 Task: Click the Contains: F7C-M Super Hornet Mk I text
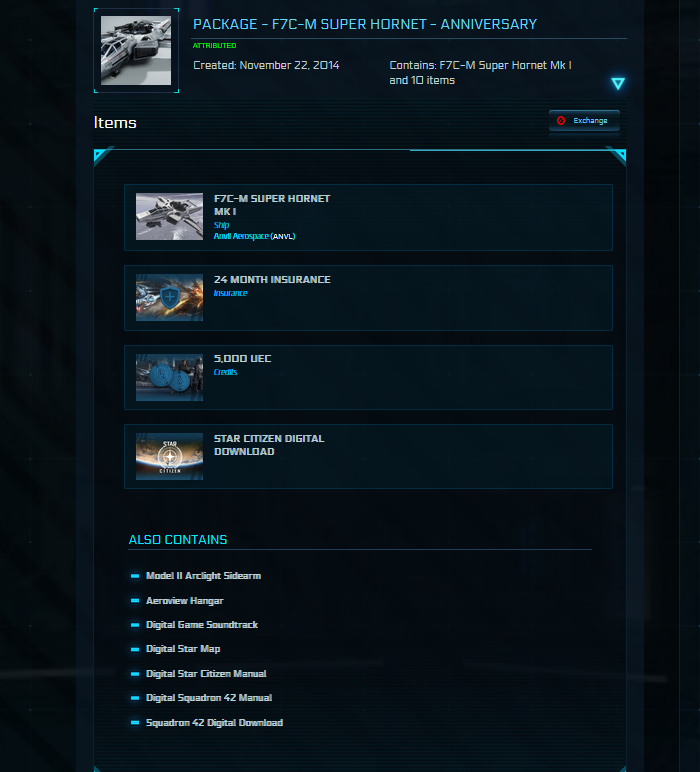click(x=480, y=73)
